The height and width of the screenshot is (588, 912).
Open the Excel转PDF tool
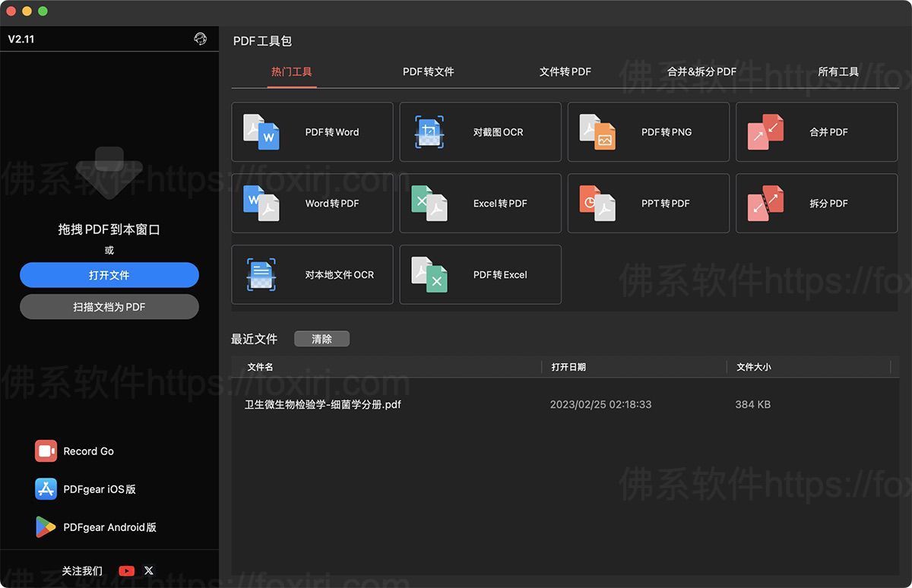coord(480,203)
